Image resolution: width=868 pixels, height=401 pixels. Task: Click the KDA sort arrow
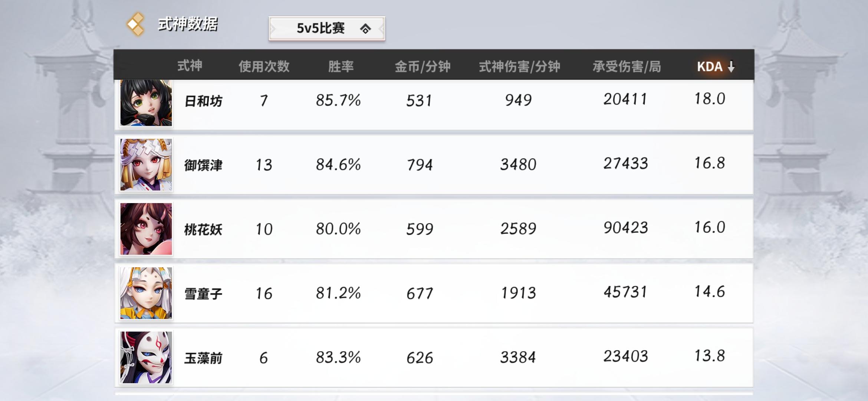coord(731,66)
